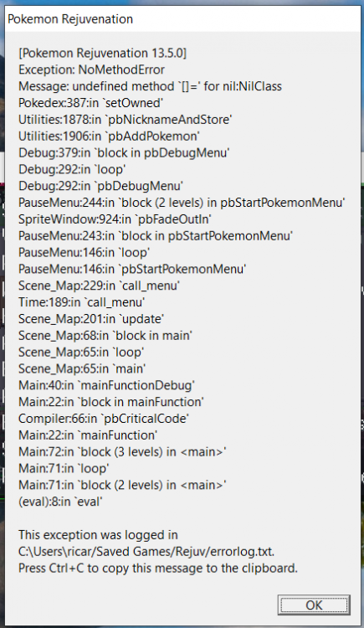364x628 pixels.
Task: Click the Pokemon Rejuvenation title bar
Action: click(x=182, y=19)
